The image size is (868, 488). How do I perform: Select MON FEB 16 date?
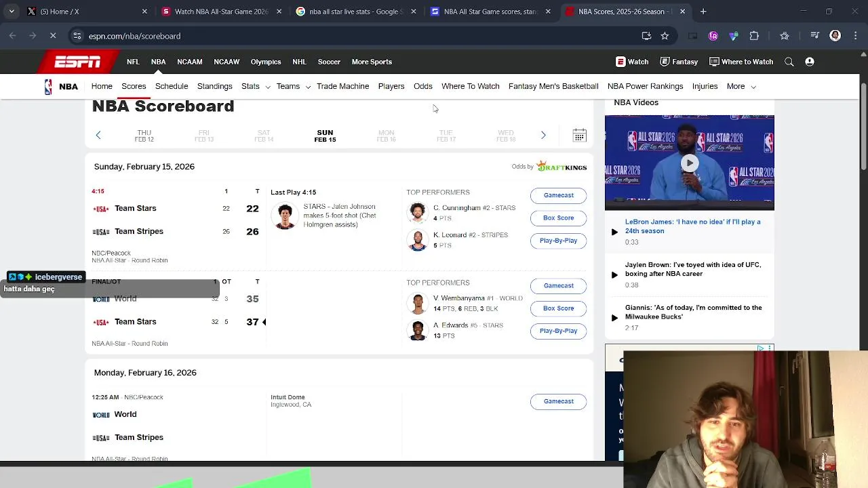pos(386,136)
